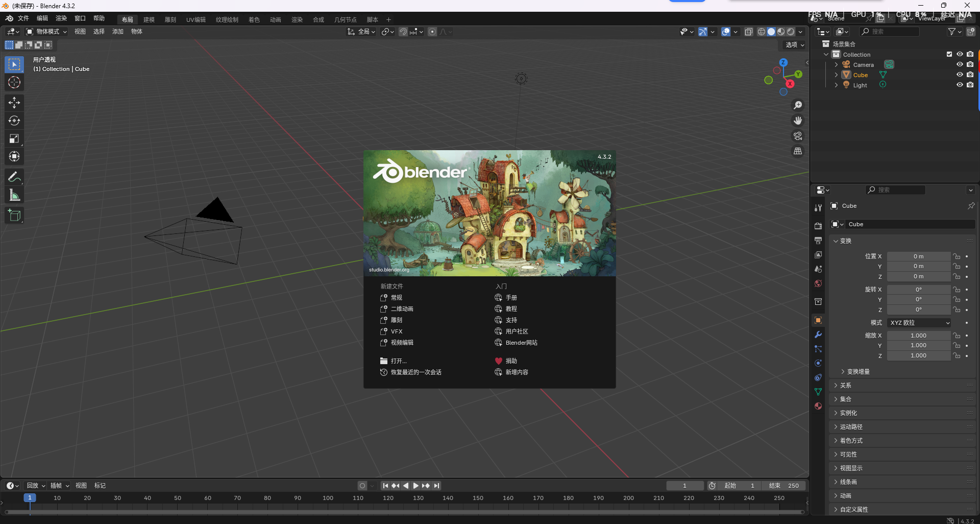Uncheck the Collection checkbox in outliner
The image size is (980, 524).
949,54
